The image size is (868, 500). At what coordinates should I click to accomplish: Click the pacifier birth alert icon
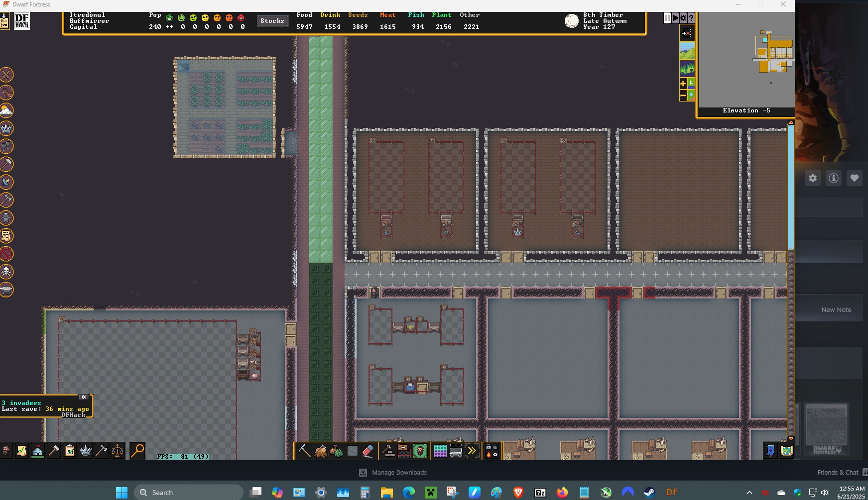click(6, 182)
